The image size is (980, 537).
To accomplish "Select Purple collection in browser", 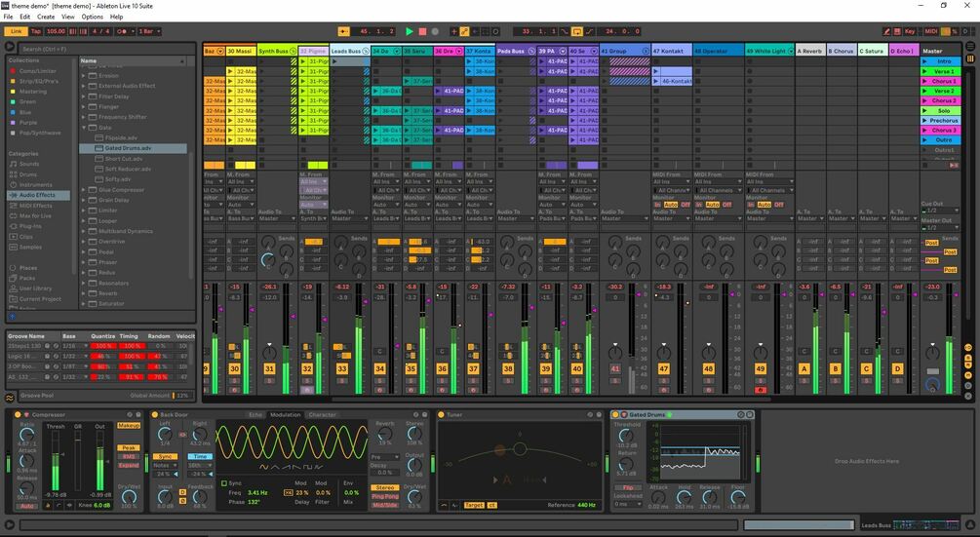I will click(28, 123).
